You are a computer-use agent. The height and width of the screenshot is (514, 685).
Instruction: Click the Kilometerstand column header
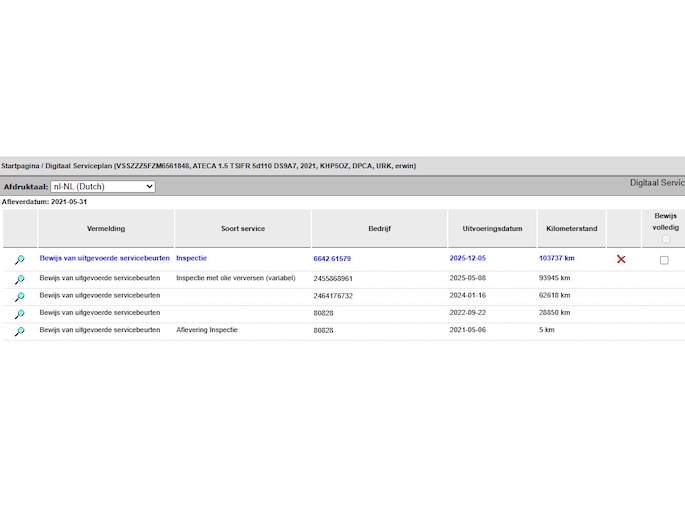(x=572, y=229)
